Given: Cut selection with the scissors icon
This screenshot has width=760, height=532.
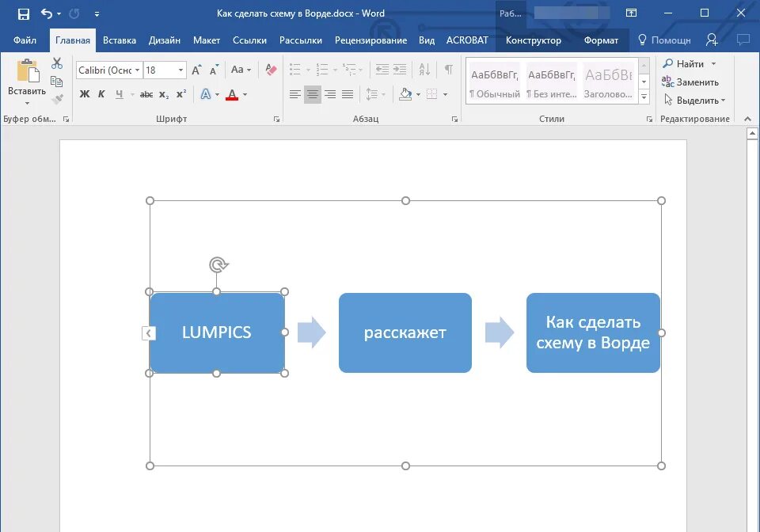Looking at the screenshot, I should [x=57, y=63].
